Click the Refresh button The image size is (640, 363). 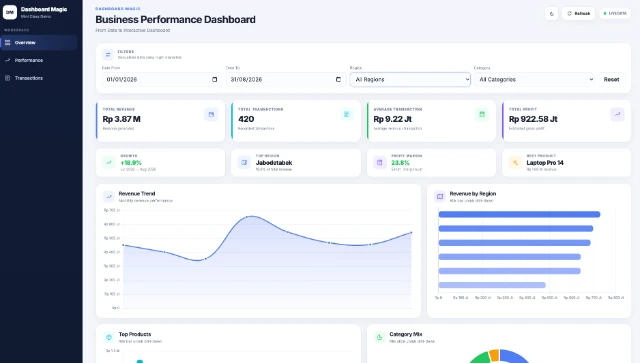click(x=578, y=13)
